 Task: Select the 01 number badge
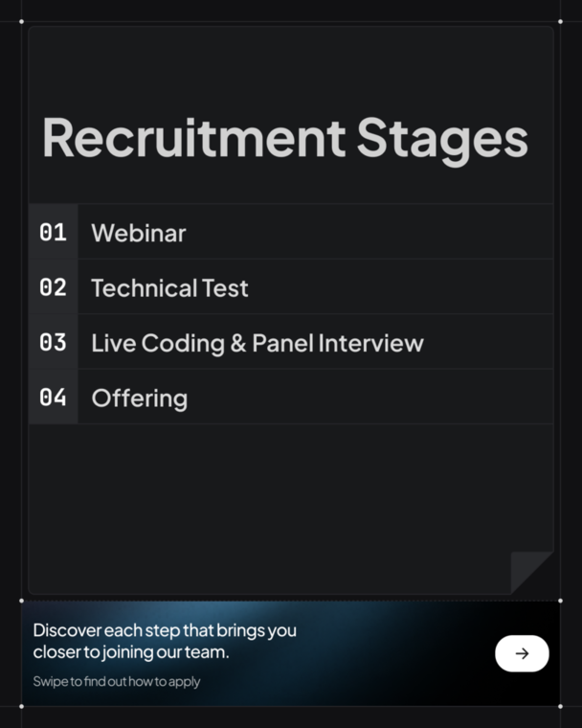(x=53, y=232)
